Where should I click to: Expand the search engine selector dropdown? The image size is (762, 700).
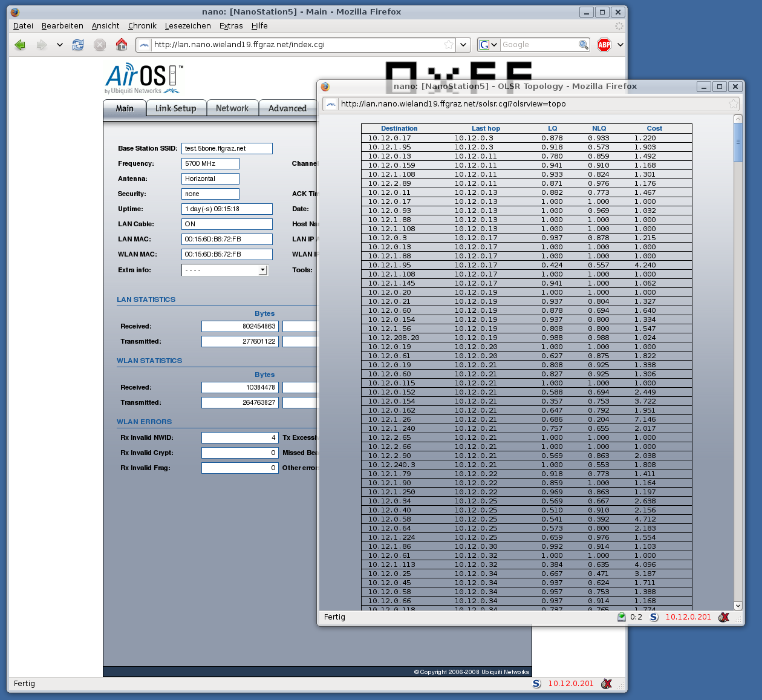click(489, 45)
